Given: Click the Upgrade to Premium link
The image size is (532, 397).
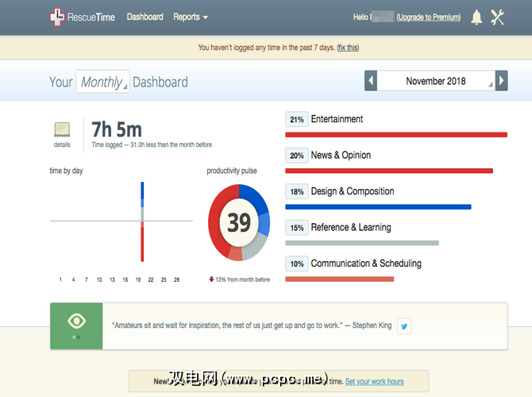Looking at the screenshot, I should pyautogui.click(x=428, y=17).
